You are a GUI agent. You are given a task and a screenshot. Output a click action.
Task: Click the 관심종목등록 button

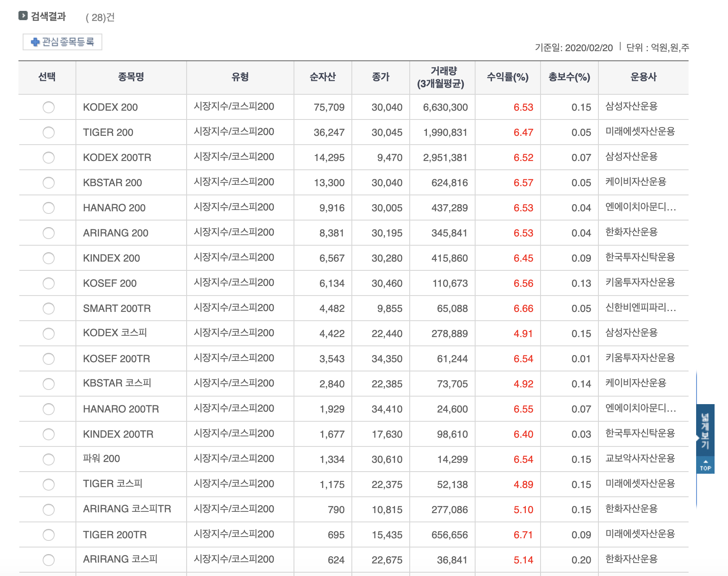pos(62,42)
